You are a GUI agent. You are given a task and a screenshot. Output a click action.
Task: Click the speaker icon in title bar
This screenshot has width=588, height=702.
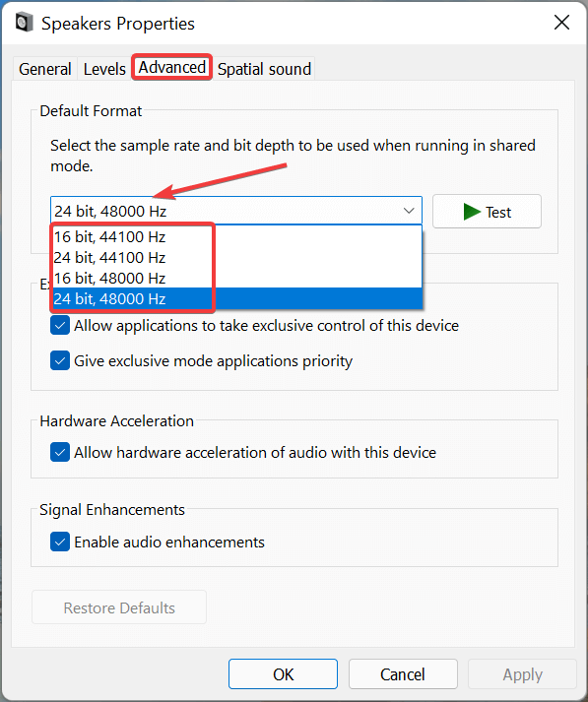(25, 23)
